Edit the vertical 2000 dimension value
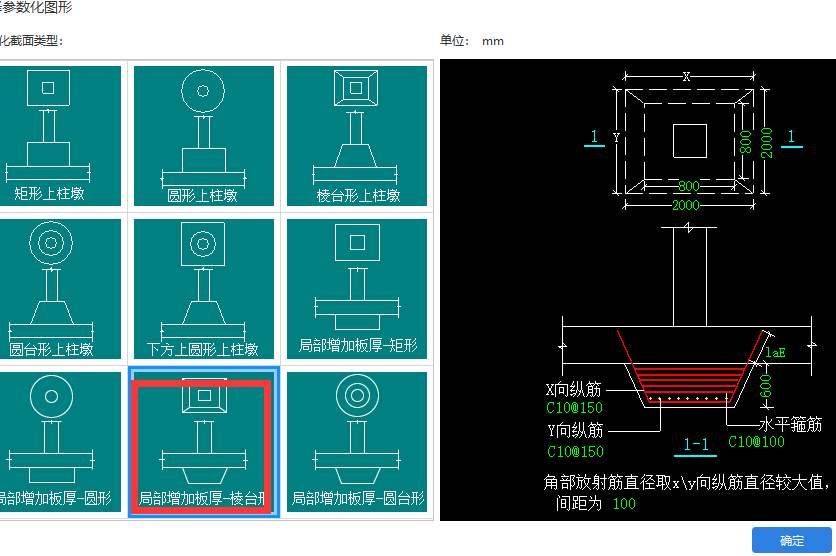Viewport: 836px width, 556px height. (x=767, y=142)
